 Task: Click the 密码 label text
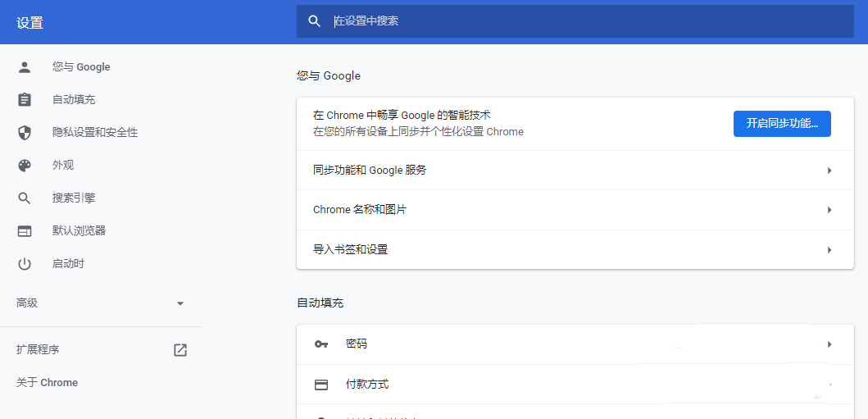pos(357,344)
